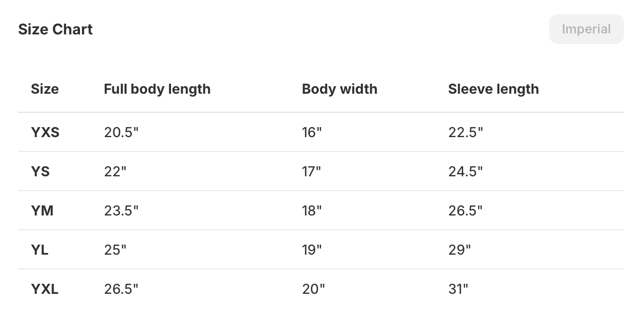Select the 16" body width cell
Image resolution: width=644 pixels, height=324 pixels.
pos(312,132)
